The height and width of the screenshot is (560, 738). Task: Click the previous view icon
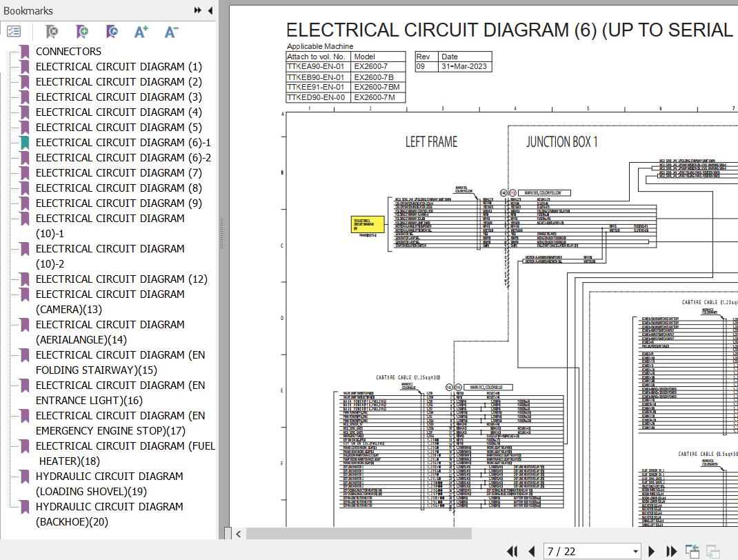point(692,551)
